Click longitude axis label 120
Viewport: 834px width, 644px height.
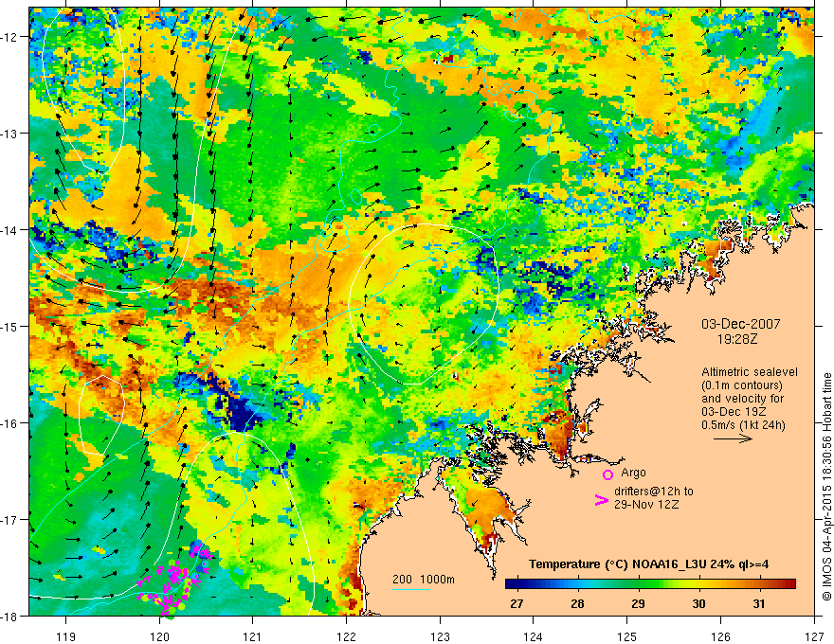pyautogui.click(x=159, y=636)
